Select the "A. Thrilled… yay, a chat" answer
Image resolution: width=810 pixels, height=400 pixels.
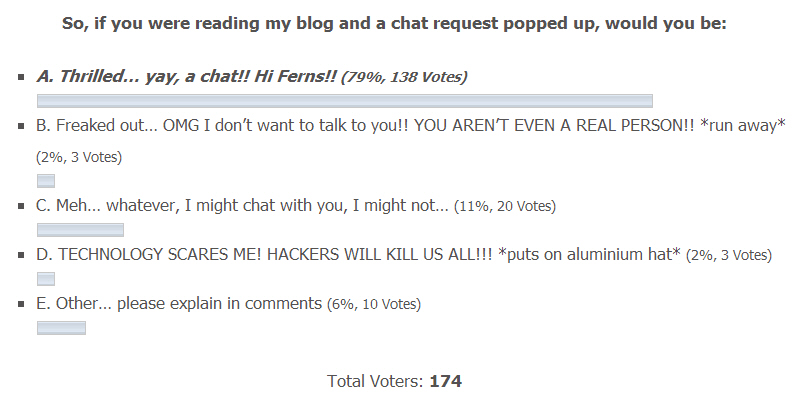(186, 76)
